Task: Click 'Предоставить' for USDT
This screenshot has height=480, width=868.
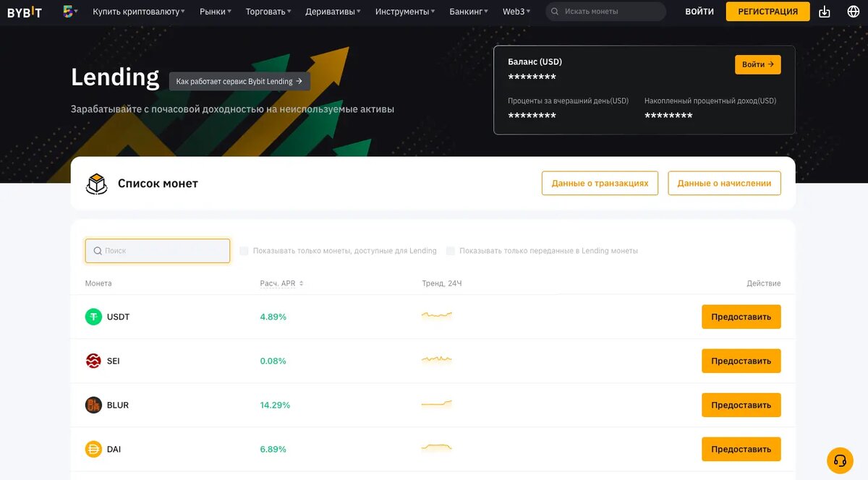Action: [x=741, y=317]
